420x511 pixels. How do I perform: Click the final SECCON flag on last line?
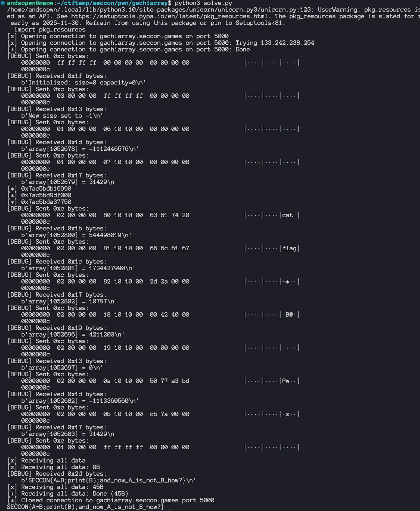click(85, 507)
